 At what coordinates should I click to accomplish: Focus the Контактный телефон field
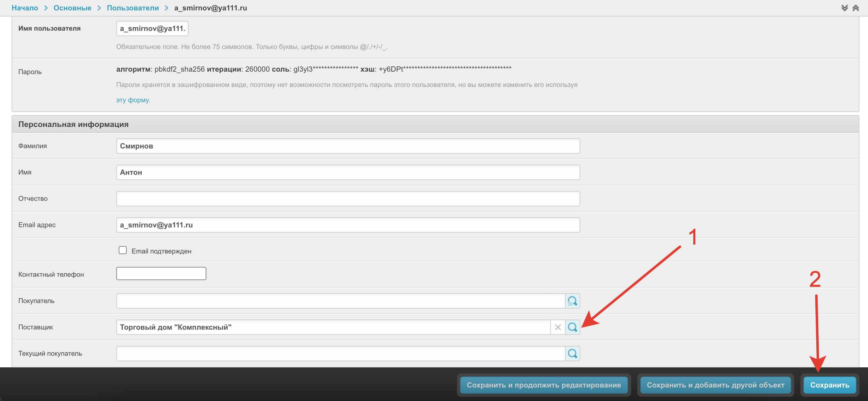click(x=161, y=273)
